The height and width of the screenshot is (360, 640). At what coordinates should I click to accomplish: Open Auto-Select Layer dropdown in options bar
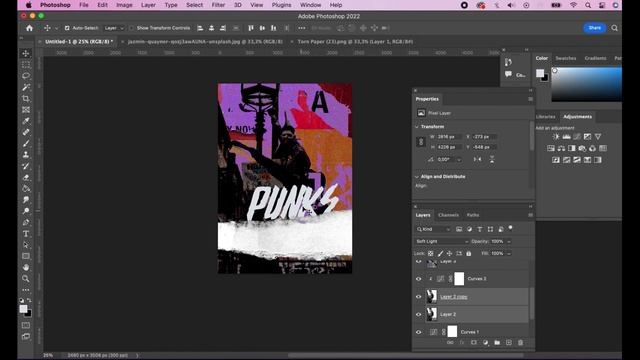(113, 28)
